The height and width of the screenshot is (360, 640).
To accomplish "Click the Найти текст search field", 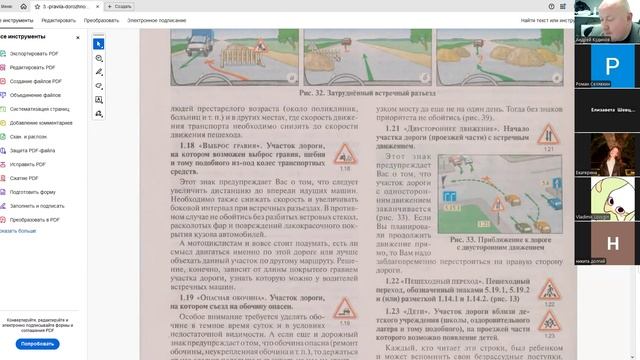I will click(x=547, y=20).
